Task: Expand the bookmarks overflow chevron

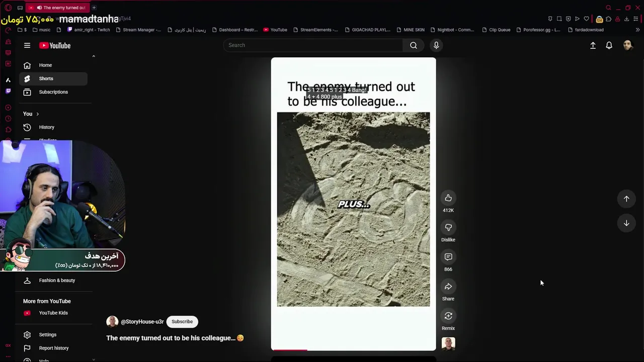Action: [x=637, y=30]
